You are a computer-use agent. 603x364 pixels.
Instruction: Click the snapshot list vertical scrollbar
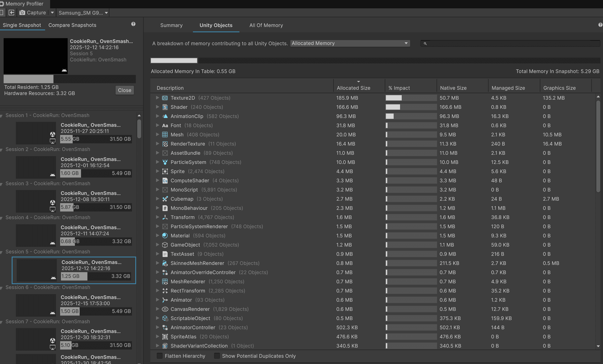(139, 129)
